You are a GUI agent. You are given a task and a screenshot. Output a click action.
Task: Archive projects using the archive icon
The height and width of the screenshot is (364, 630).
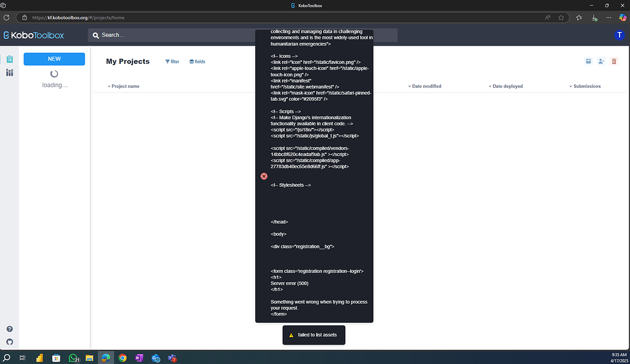[x=588, y=61]
